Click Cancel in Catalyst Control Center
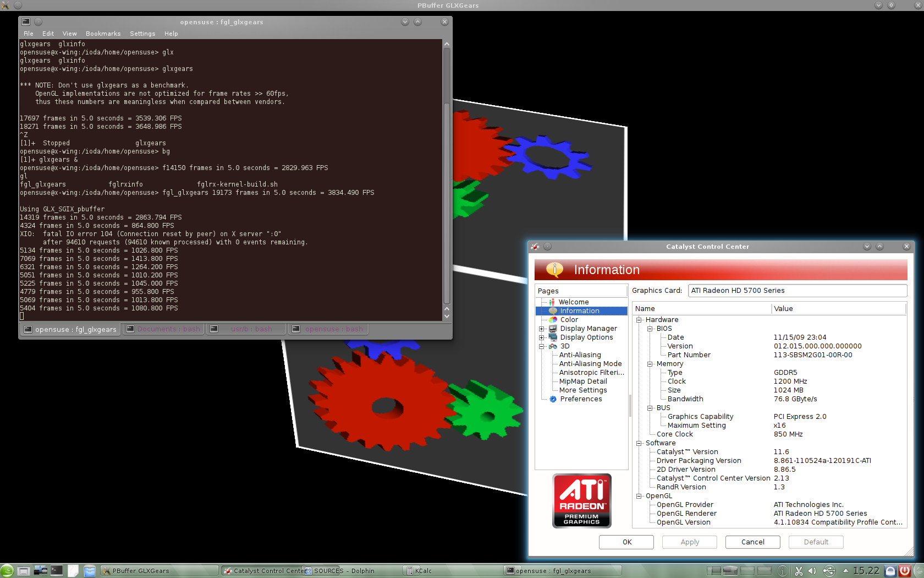 click(x=752, y=542)
